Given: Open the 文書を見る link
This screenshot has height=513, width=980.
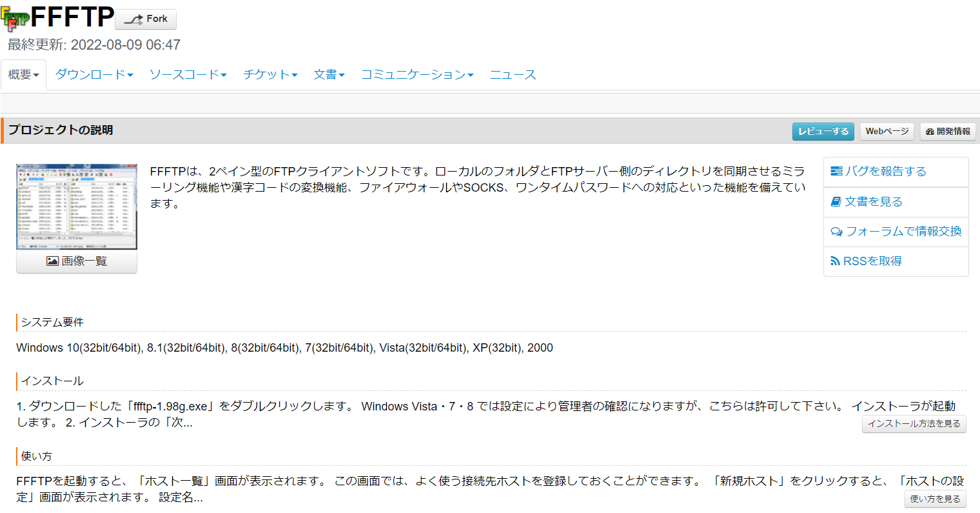Looking at the screenshot, I should (867, 202).
